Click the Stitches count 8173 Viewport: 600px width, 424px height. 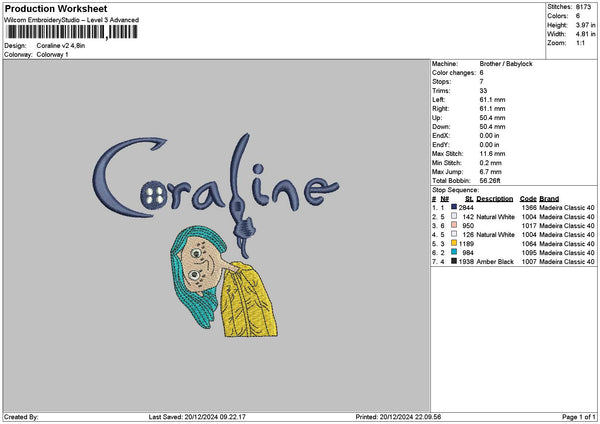coord(584,7)
